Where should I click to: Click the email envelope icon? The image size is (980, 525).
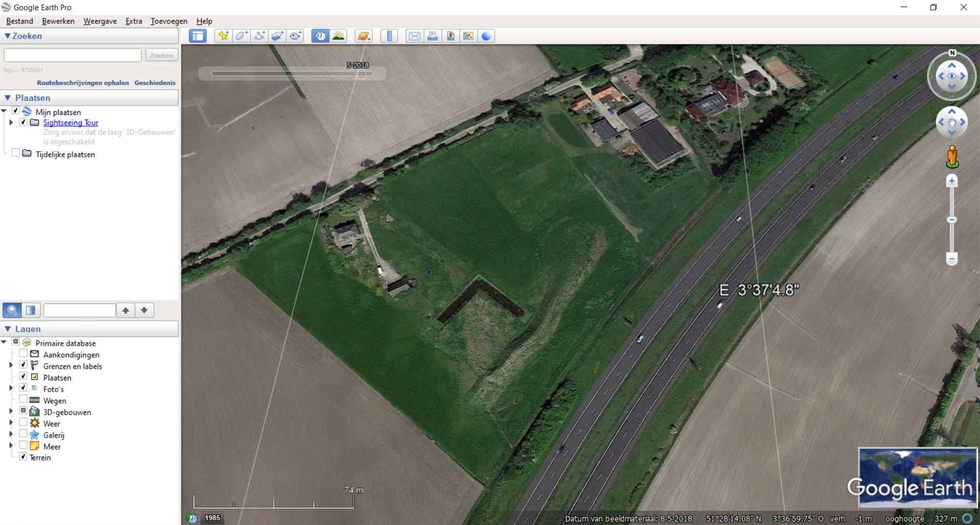coord(414,36)
